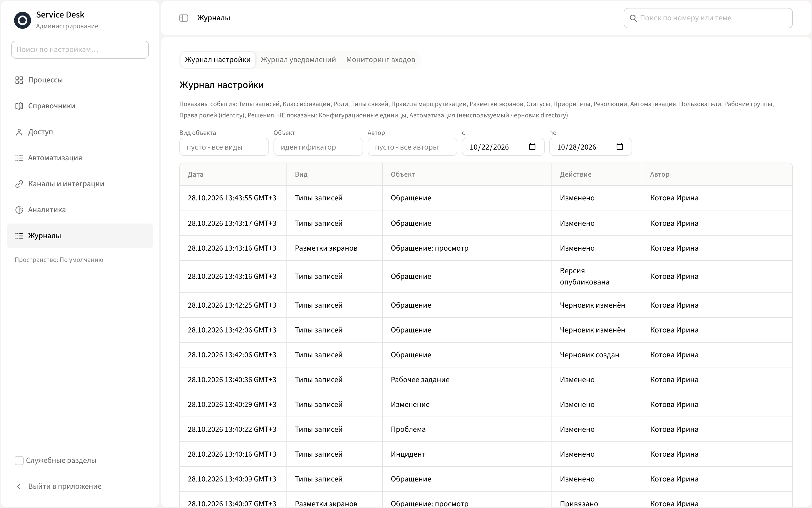812x508 pixels.
Task: Click the end date field 10/28/2026
Action: 591,147
